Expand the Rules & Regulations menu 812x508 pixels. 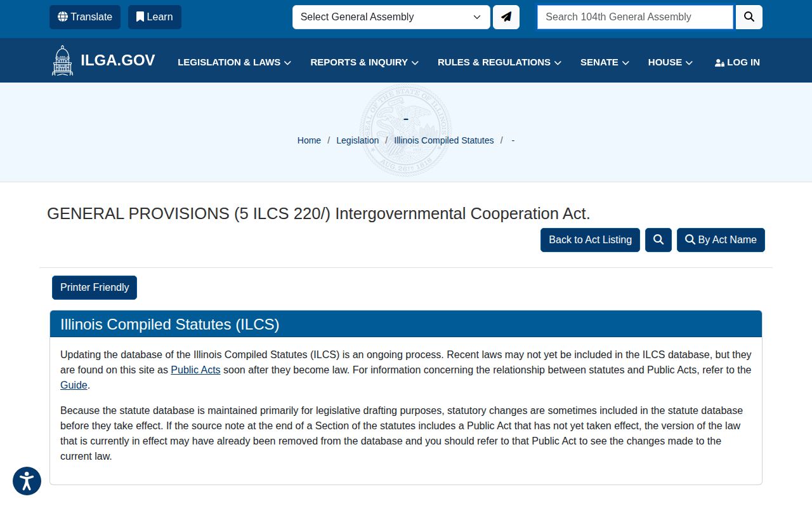499,62
